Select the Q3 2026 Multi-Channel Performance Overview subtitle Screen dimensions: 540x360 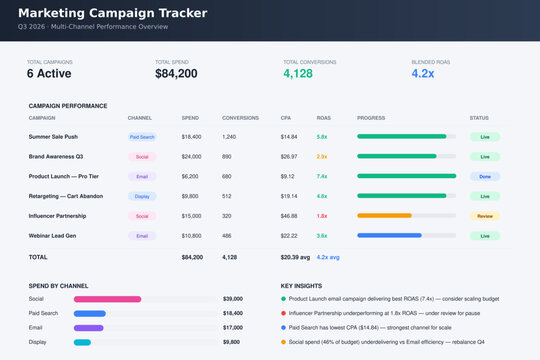tap(93, 27)
